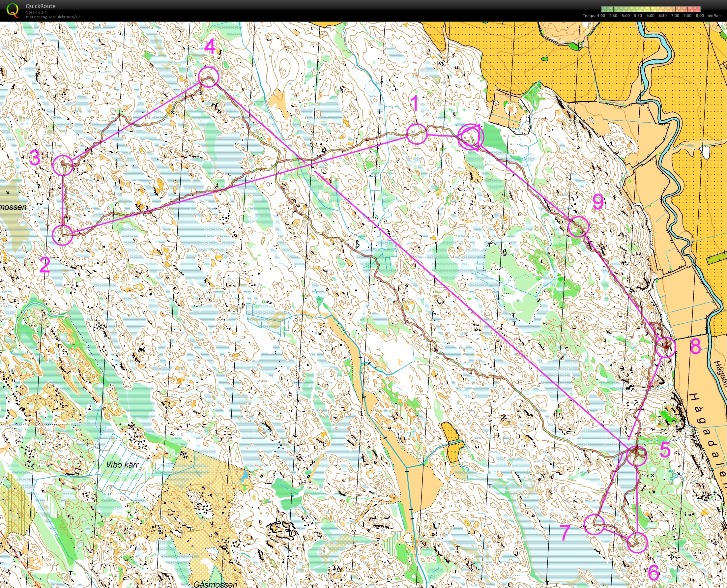Select control circle 4 on the course
This screenshot has height=588, width=727.
[x=208, y=77]
